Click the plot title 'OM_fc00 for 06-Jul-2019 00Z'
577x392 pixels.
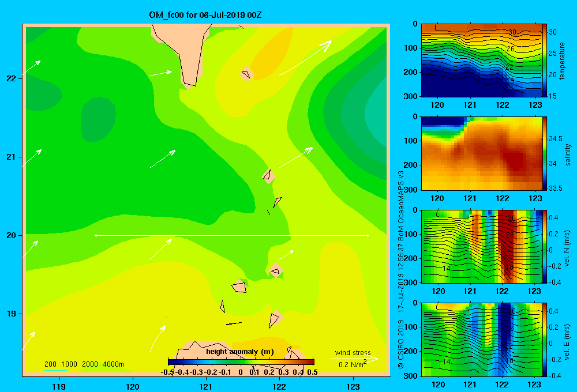coord(205,15)
